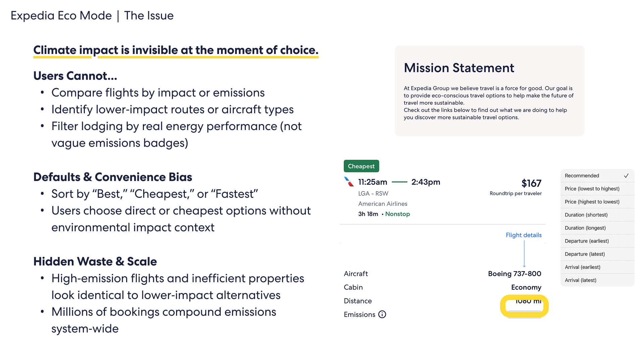This screenshot has height=362, width=644.
Task: Choose Duration (longest) sort option
Action: [x=585, y=228]
